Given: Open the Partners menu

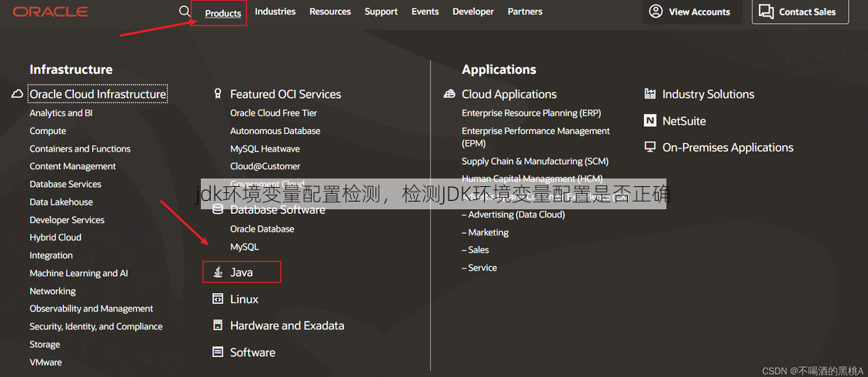Looking at the screenshot, I should point(525,12).
